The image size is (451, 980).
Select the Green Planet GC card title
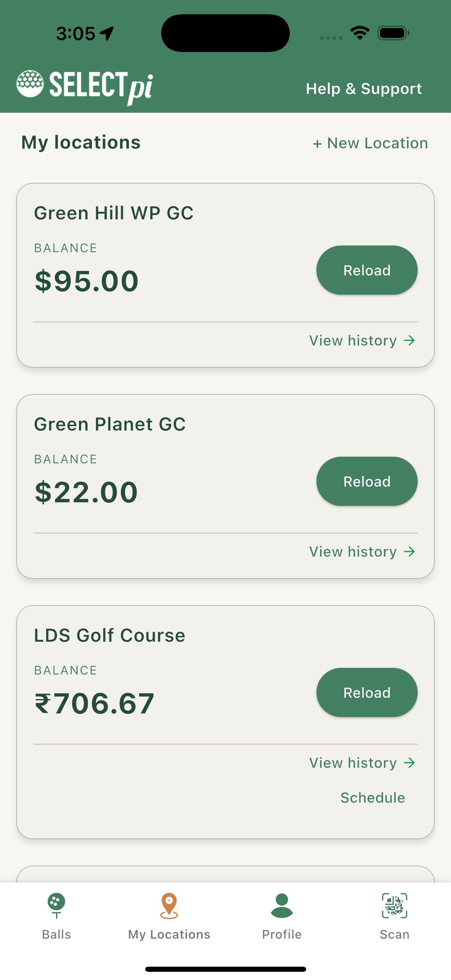[110, 424]
